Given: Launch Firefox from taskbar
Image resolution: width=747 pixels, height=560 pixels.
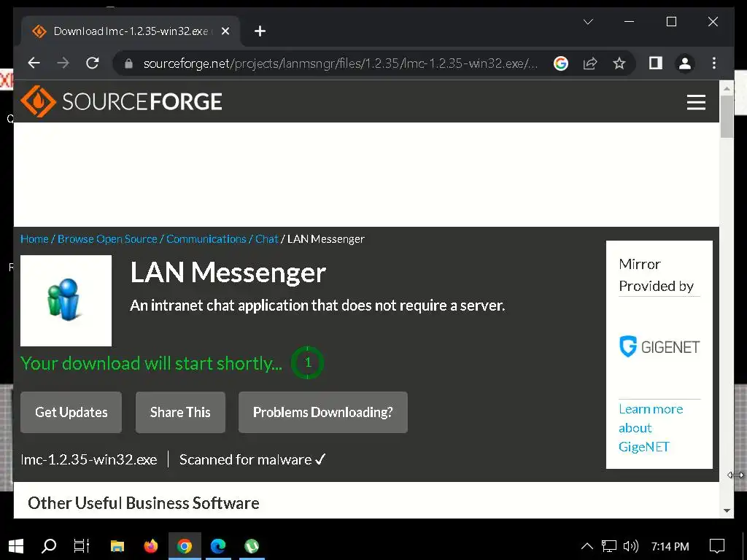Looking at the screenshot, I should (151, 546).
